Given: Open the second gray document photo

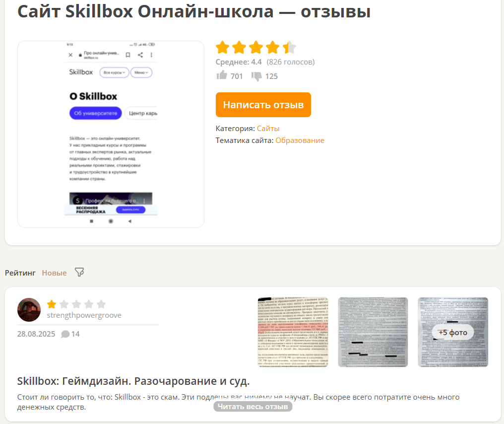Looking at the screenshot, I should [373, 332].
